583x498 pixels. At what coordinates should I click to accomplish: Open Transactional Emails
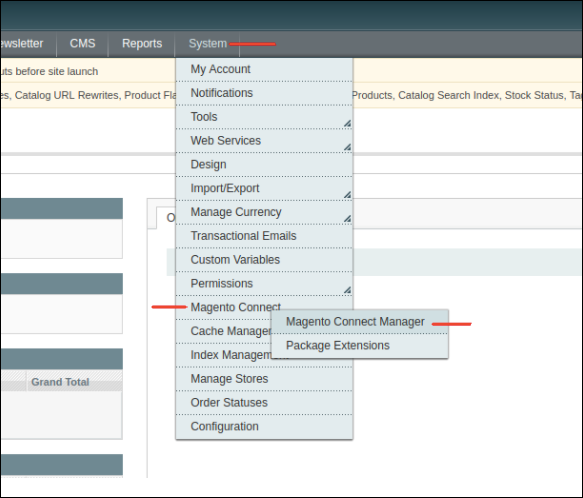[264, 236]
